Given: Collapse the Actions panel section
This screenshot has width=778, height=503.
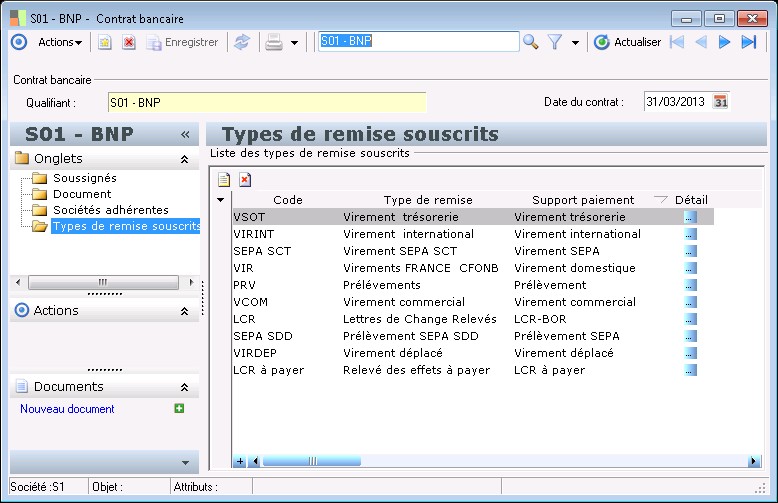Looking at the screenshot, I should click(184, 311).
